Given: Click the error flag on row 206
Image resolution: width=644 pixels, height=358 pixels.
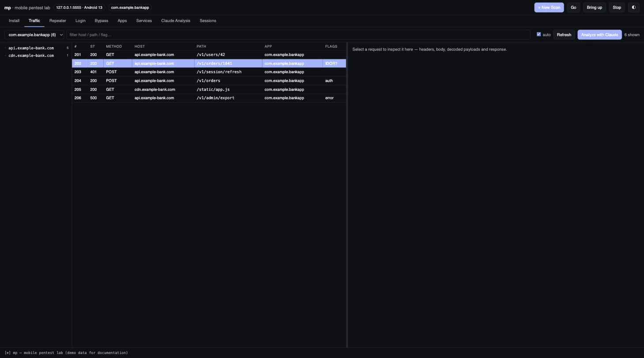Looking at the screenshot, I should 329,98.
